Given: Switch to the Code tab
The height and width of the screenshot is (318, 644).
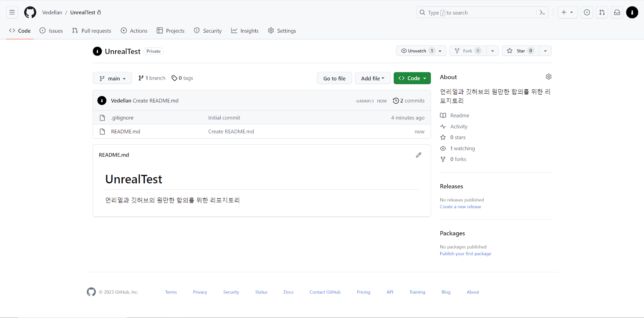Looking at the screenshot, I should coord(20,31).
